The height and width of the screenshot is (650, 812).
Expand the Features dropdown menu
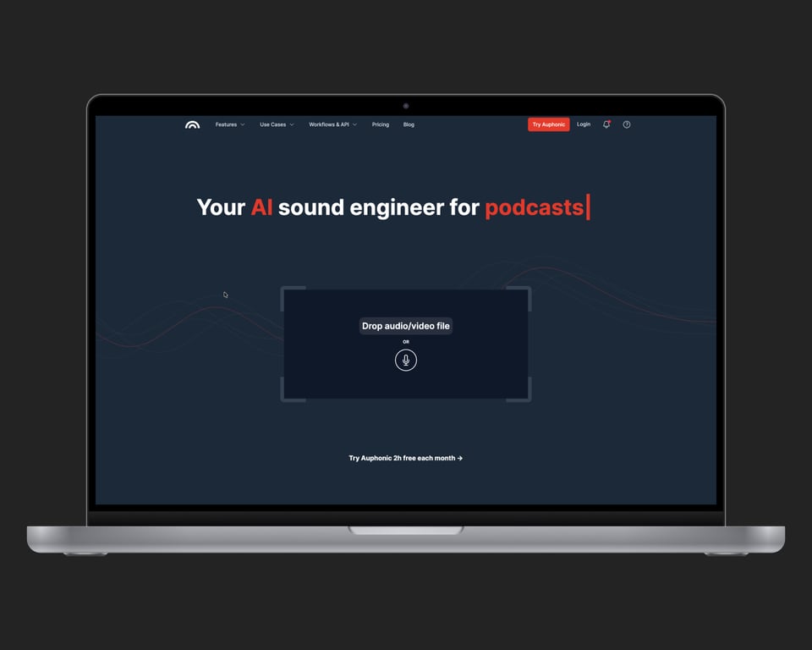[x=230, y=124]
